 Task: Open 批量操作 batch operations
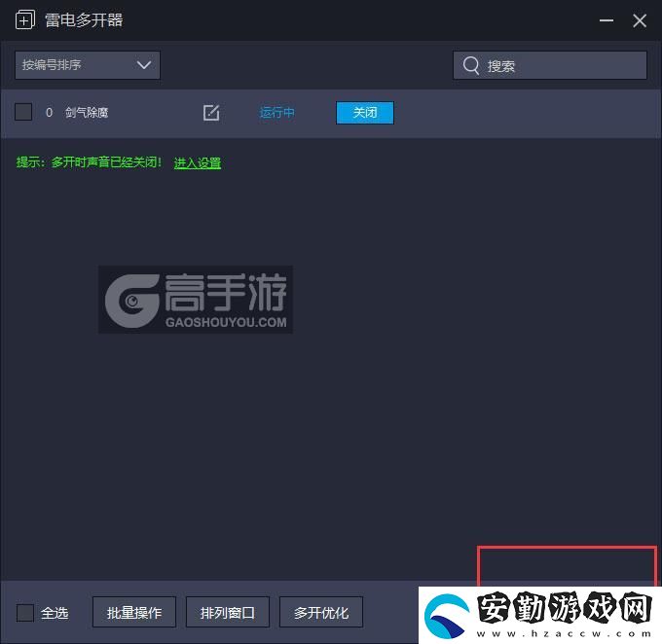point(134,612)
